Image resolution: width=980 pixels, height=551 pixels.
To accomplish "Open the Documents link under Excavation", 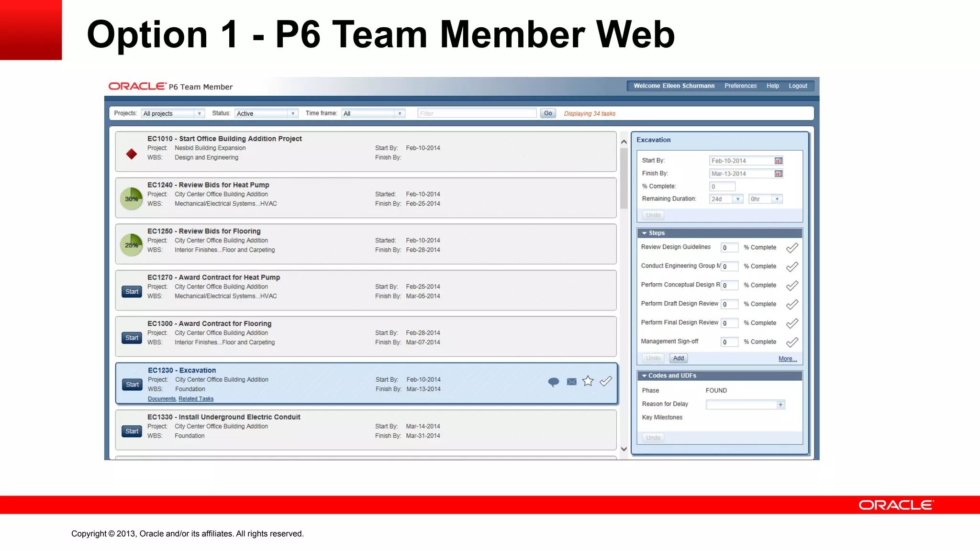I will coord(162,399).
